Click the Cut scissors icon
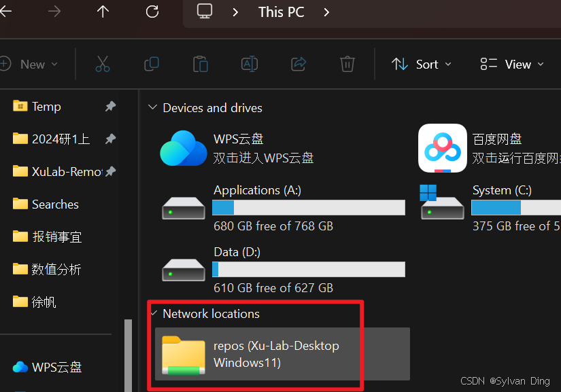Screen dimensions: 561x392 (103, 64)
